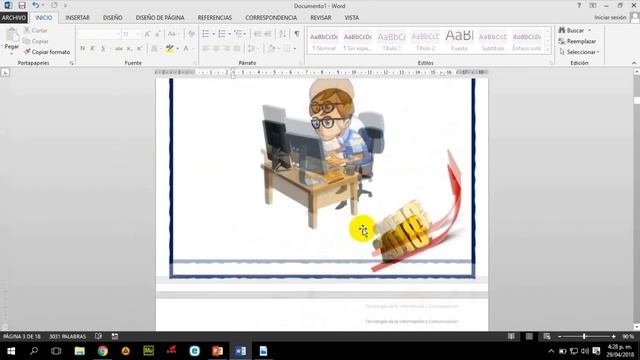Viewport: 640px width, 360px height.
Task: Open Word help question mark
Action: (x=579, y=6)
